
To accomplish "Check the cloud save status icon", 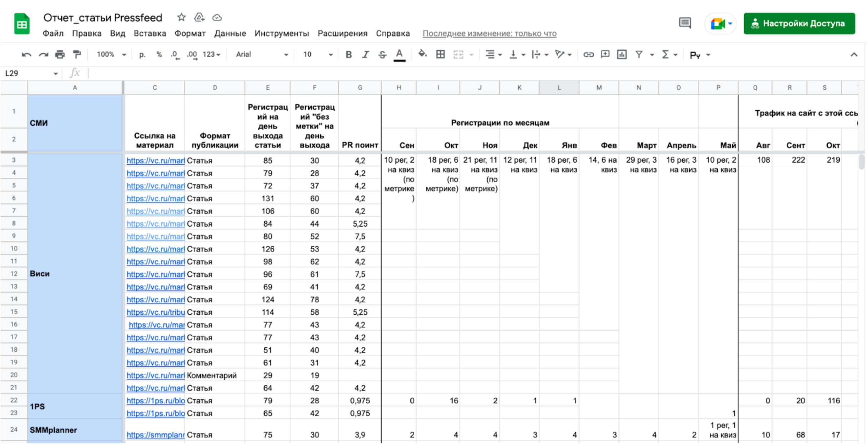I will click(217, 17).
